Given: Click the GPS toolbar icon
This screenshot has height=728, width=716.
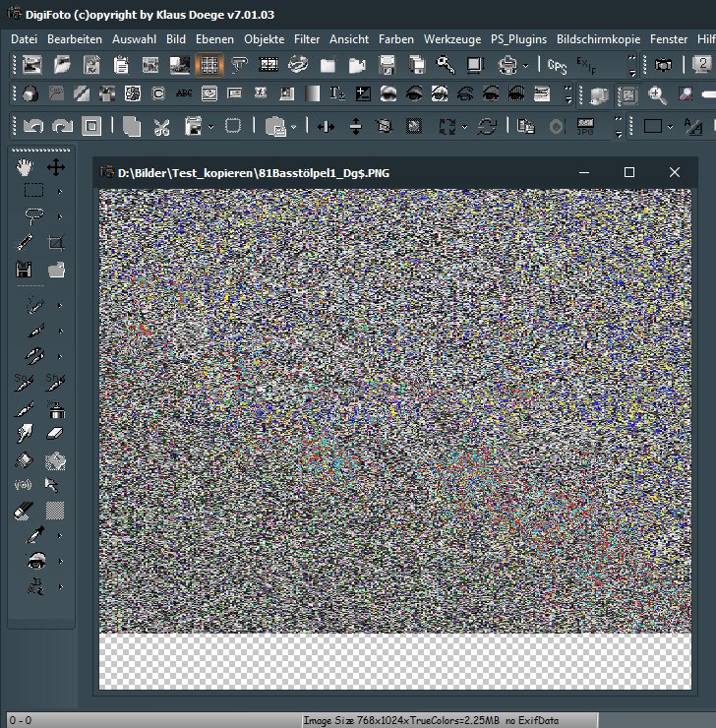Looking at the screenshot, I should click(x=558, y=66).
